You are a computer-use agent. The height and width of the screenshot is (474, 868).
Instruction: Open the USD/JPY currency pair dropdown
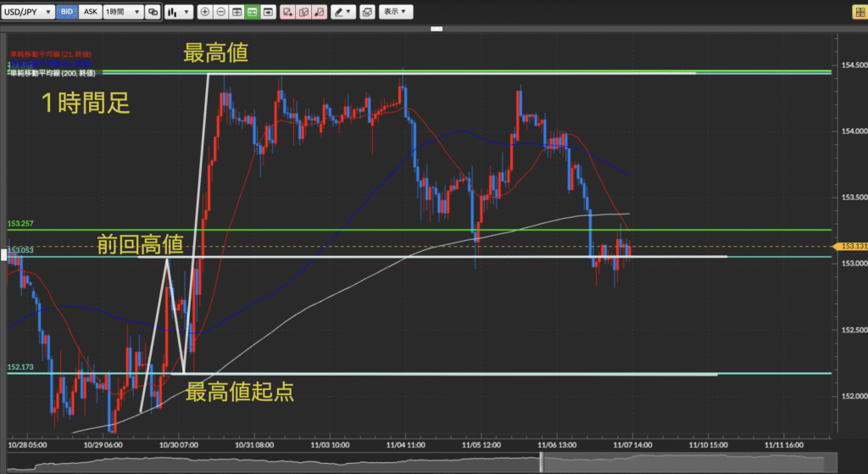tap(30, 13)
